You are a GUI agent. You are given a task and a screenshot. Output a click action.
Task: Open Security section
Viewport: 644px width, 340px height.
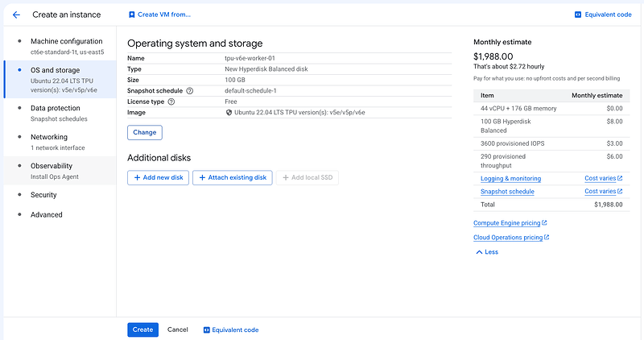click(x=60, y=195)
